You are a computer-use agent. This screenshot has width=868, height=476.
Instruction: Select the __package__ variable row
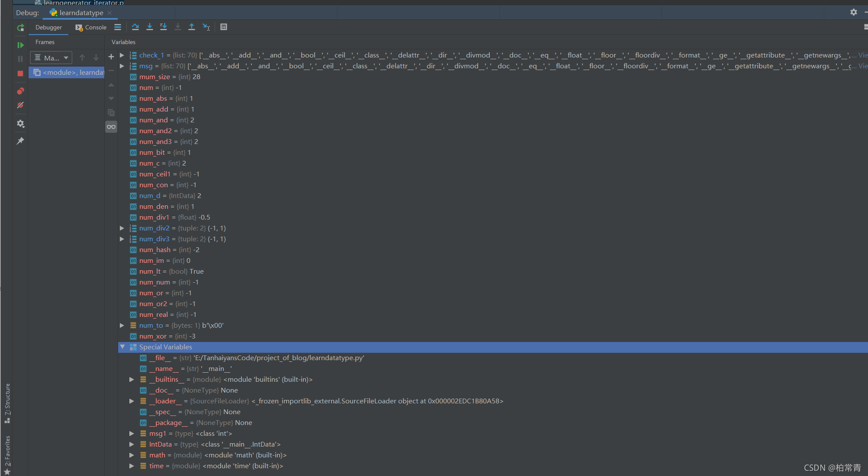(x=493, y=423)
